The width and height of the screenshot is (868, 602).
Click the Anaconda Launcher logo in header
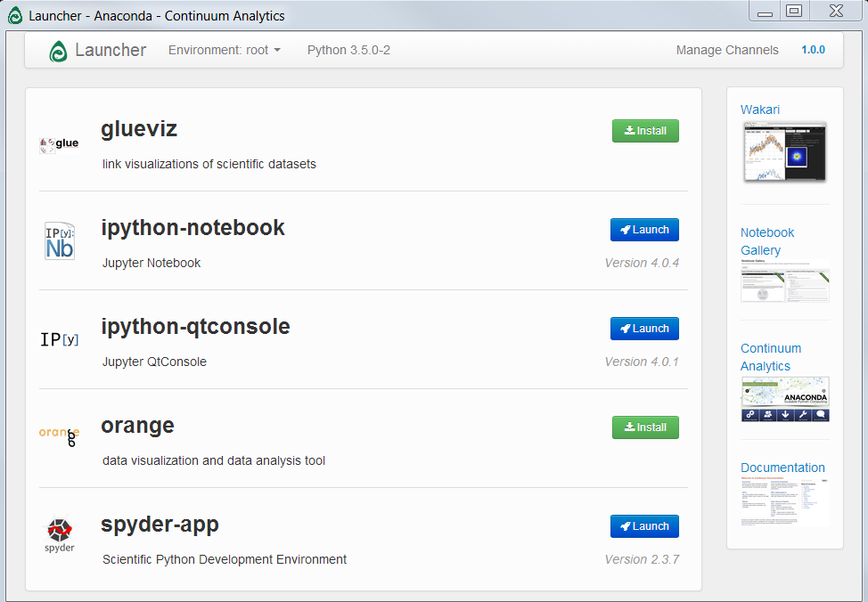[59, 51]
